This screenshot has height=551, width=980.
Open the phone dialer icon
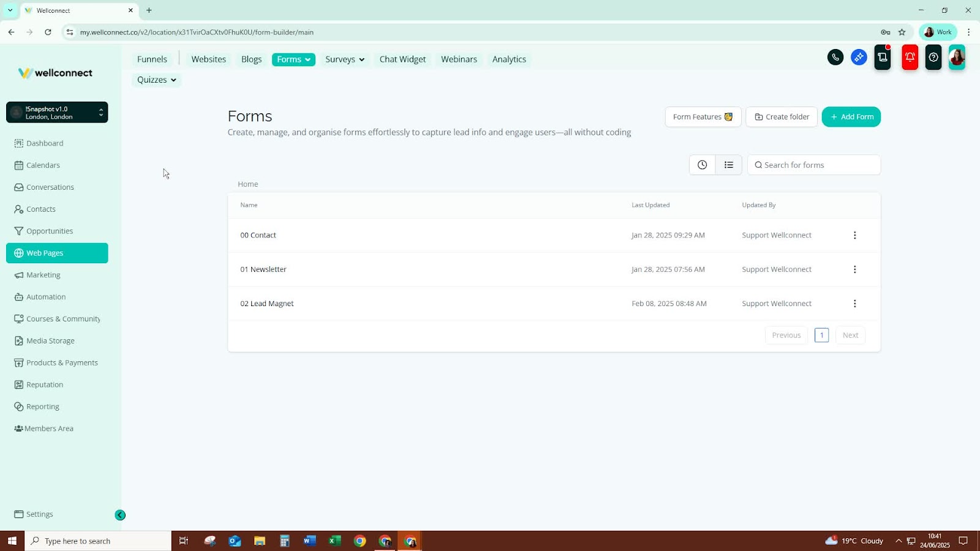(835, 58)
